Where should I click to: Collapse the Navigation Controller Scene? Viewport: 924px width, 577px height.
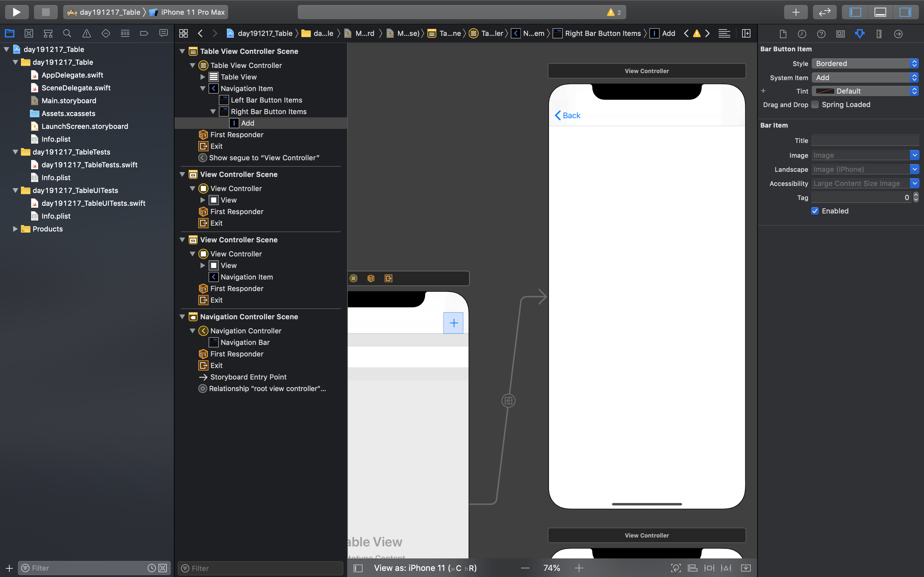click(x=183, y=317)
